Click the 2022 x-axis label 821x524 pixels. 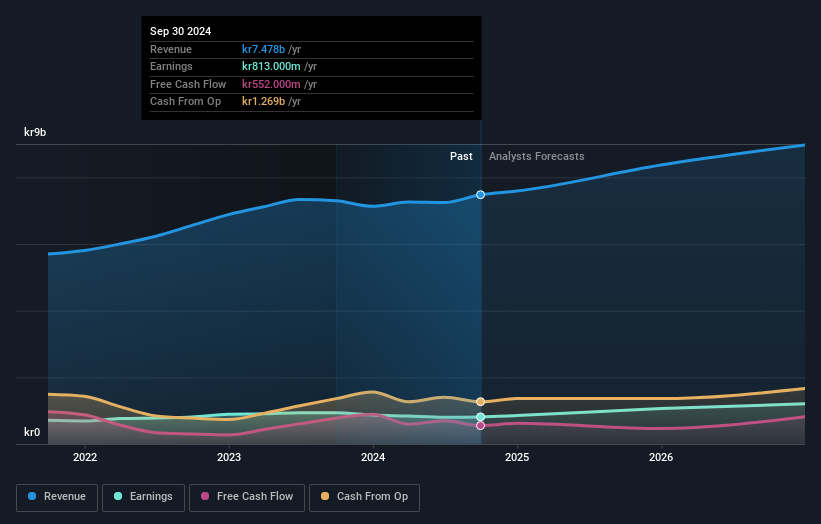pyautogui.click(x=85, y=457)
